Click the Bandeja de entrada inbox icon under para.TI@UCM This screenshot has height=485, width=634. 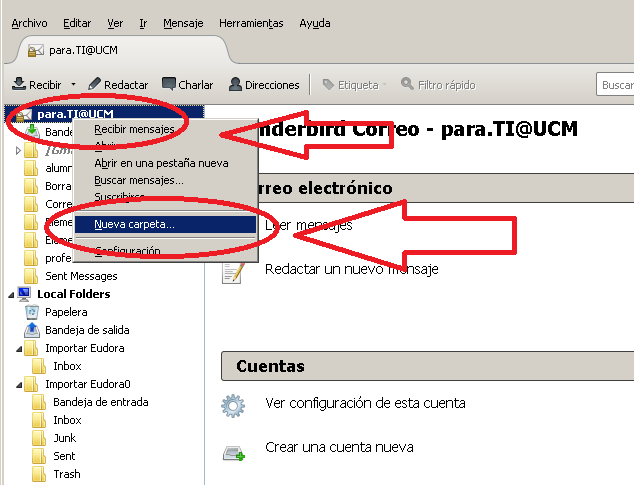click(32, 131)
